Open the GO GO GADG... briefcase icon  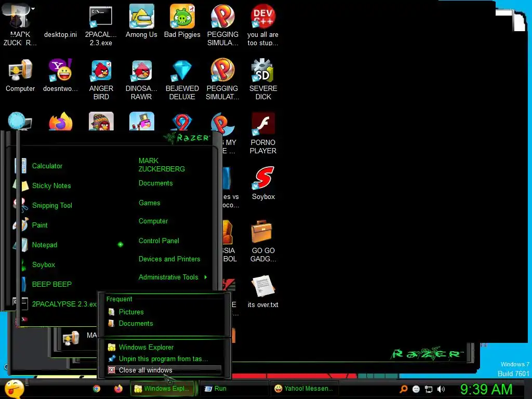coord(263,241)
